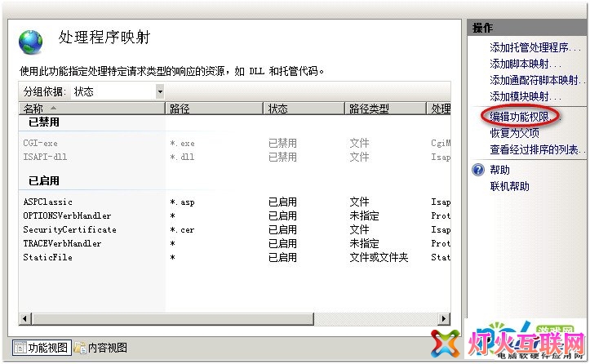Click 已启用 status in ASPClassic row

click(x=282, y=202)
